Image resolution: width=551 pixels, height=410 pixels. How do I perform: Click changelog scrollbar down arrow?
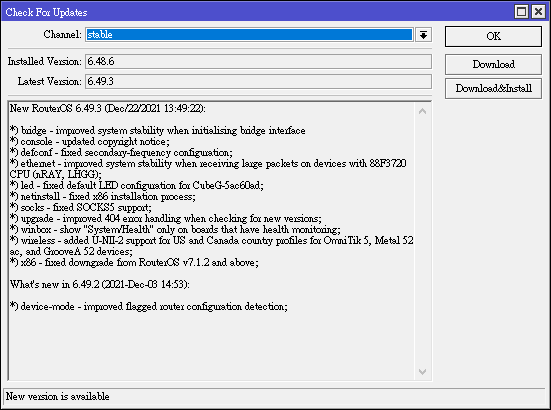pyautogui.click(x=423, y=371)
